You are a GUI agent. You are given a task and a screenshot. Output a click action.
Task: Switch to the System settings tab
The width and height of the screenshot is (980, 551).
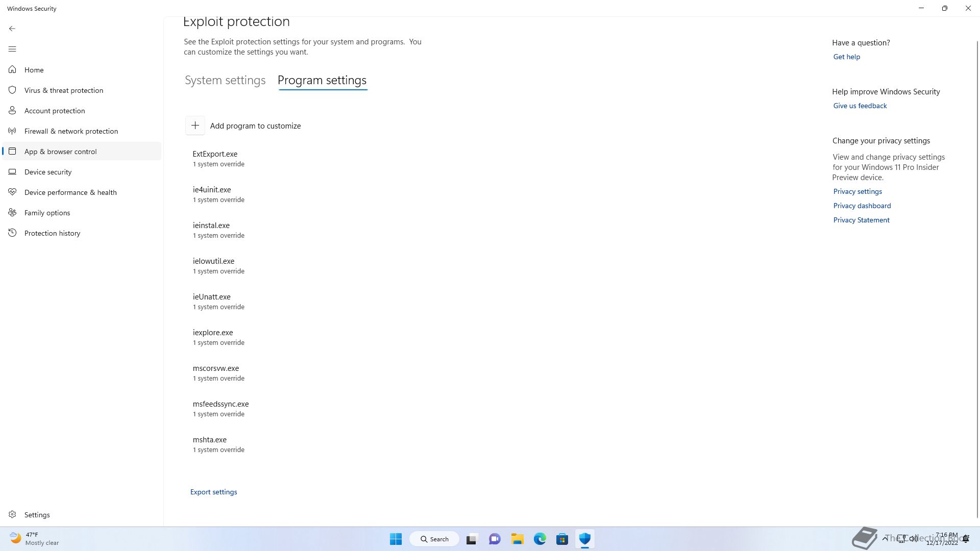[x=225, y=80]
